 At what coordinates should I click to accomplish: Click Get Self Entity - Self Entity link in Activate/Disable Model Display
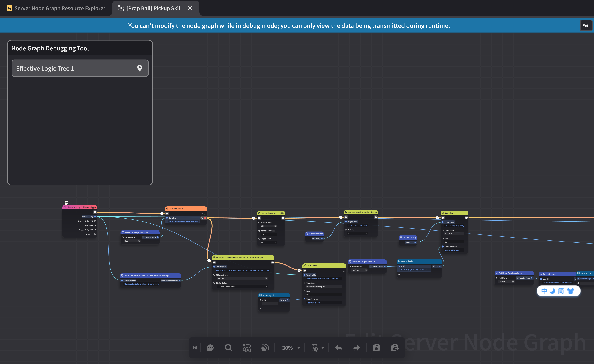tap(357, 225)
